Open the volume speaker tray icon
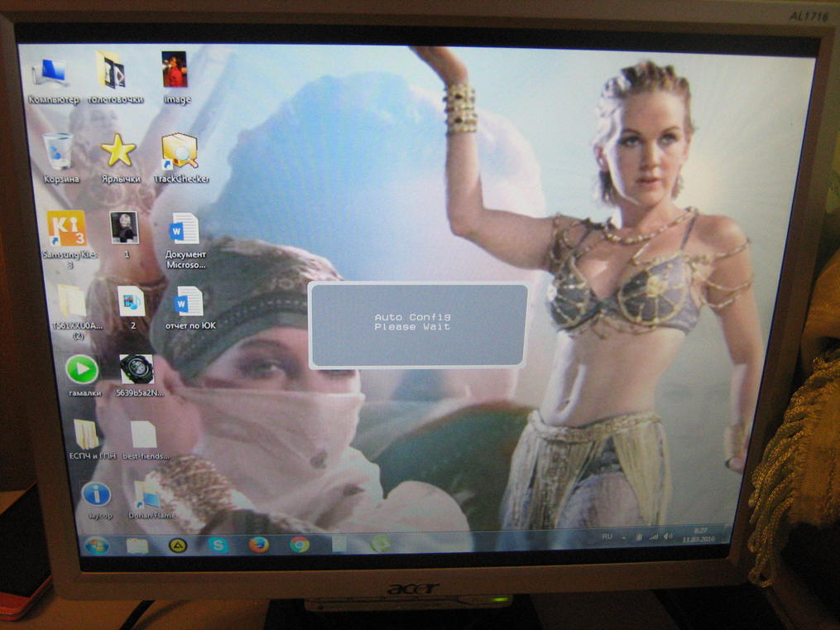 (x=668, y=536)
